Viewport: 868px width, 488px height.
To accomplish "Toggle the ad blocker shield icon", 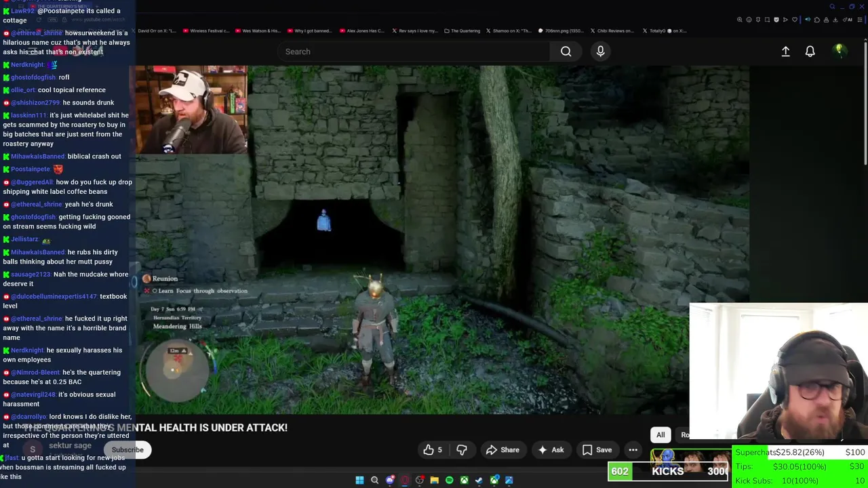I will point(776,20).
